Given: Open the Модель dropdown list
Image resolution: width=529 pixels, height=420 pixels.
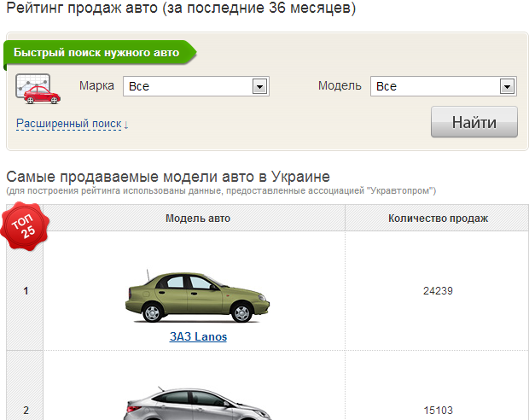Looking at the screenshot, I should tap(507, 86).
